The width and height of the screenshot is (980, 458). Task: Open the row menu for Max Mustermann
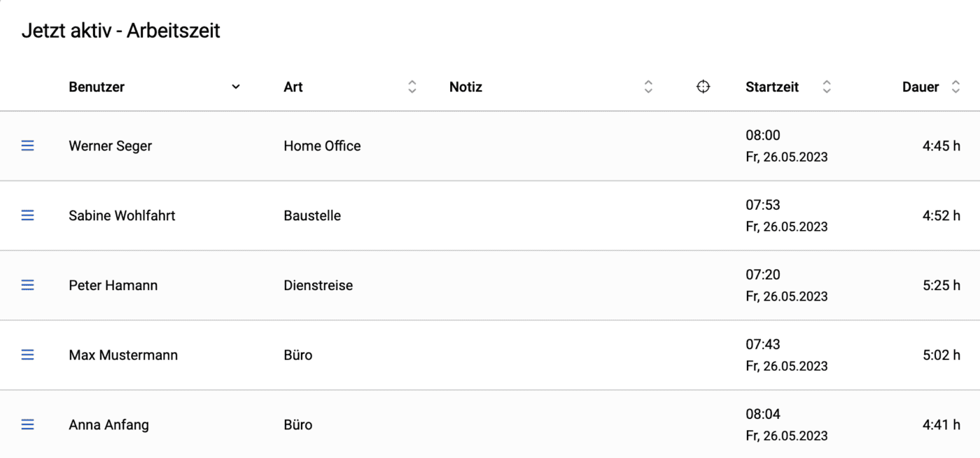[x=27, y=355]
